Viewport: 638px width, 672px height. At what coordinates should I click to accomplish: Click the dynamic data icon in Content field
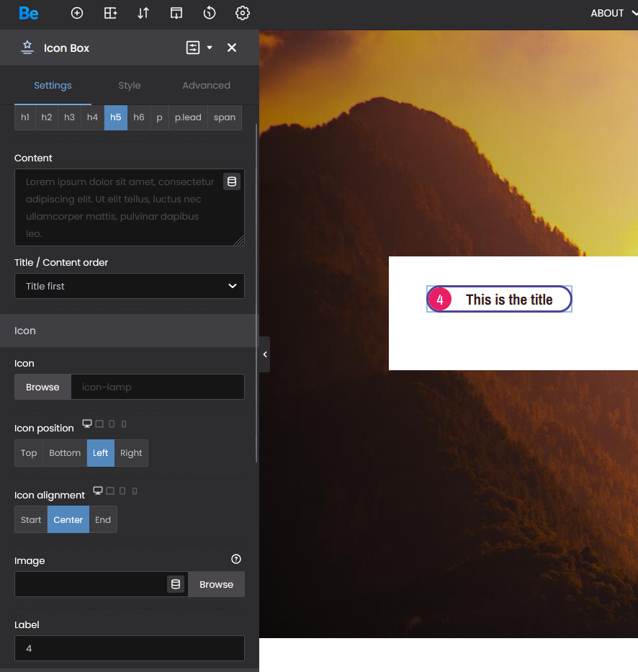(231, 182)
